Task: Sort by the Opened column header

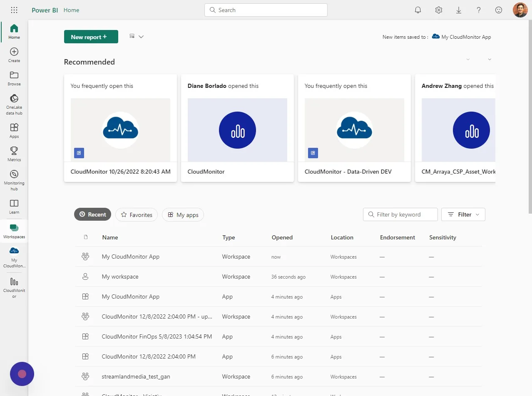Action: 282,237
